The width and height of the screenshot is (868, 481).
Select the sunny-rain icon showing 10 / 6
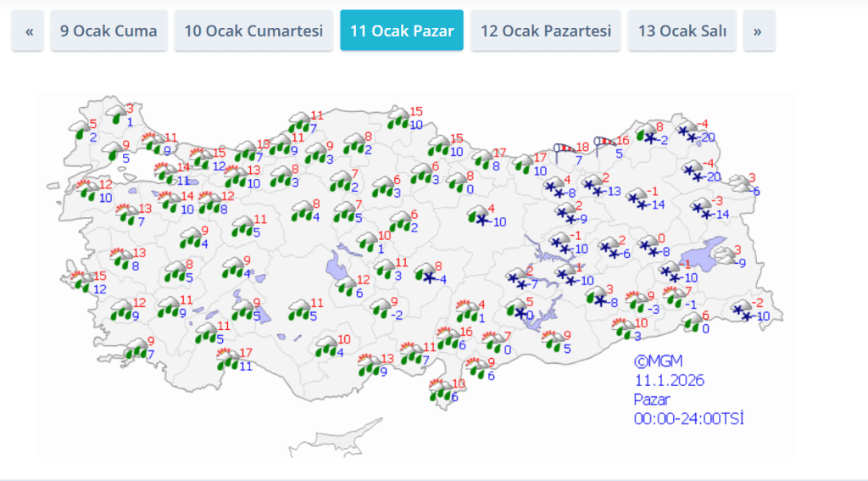(439, 390)
